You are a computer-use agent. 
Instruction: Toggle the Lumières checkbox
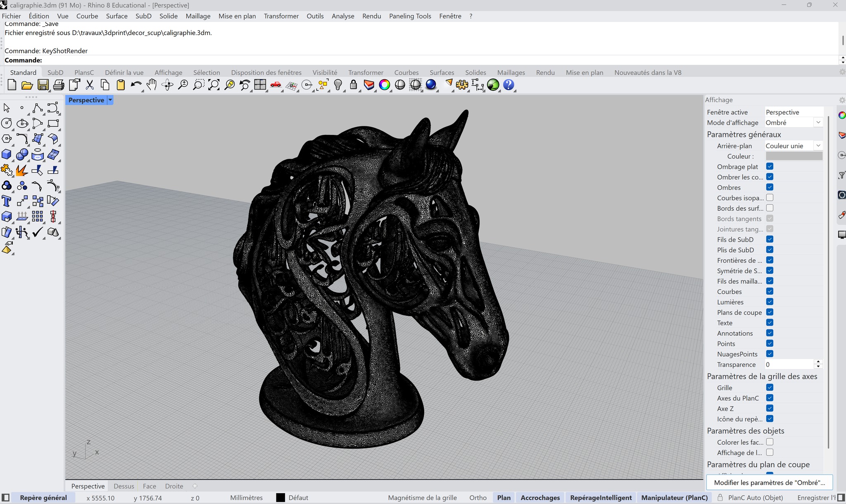770,302
